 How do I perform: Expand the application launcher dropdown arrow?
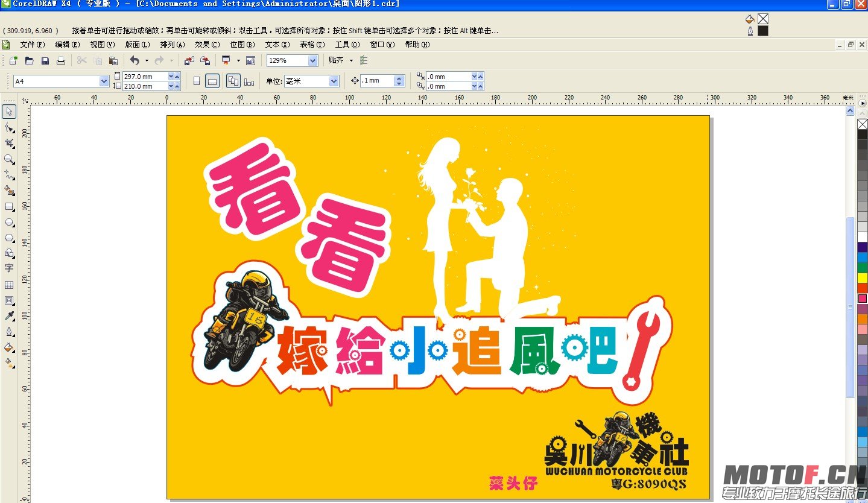[x=238, y=60]
